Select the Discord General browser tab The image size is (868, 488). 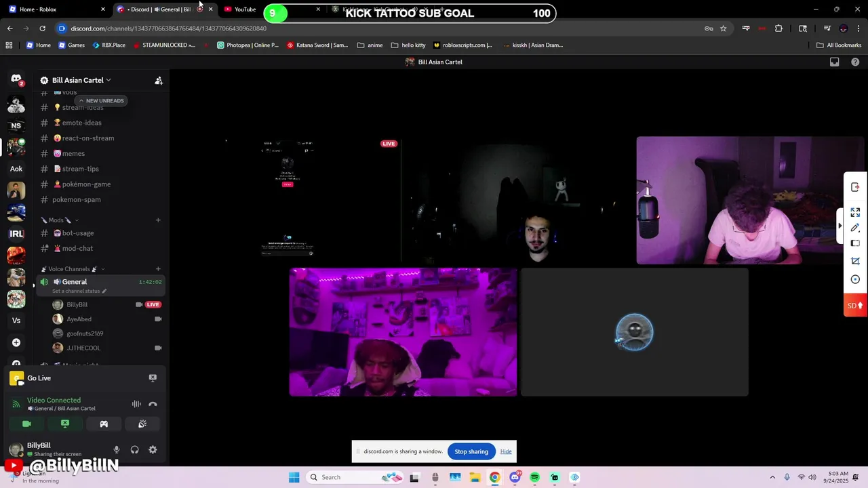coord(165,9)
